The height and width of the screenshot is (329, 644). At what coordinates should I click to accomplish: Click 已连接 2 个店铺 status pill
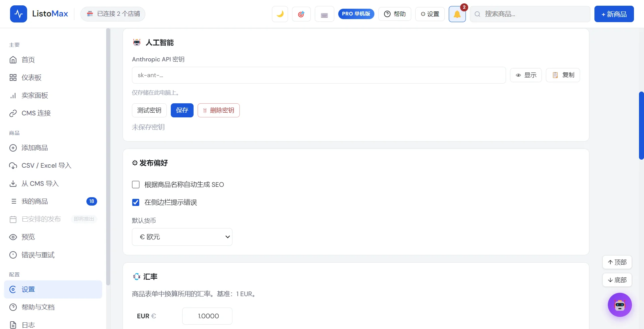113,14
